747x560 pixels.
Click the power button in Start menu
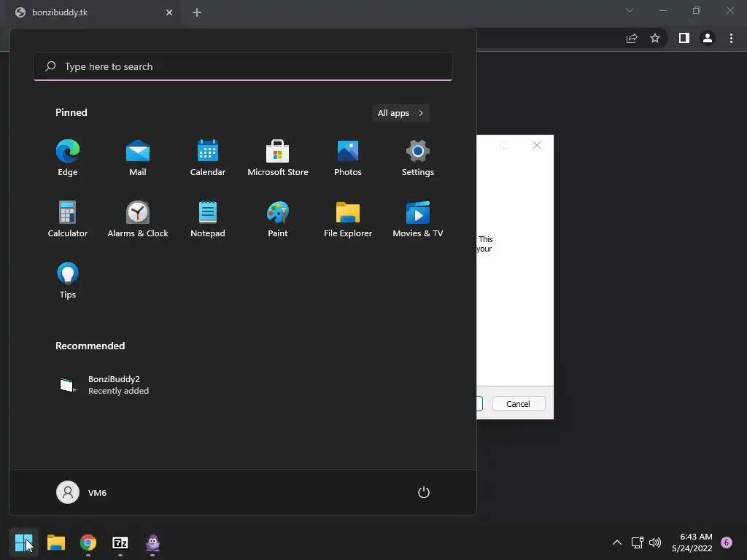coord(424,492)
